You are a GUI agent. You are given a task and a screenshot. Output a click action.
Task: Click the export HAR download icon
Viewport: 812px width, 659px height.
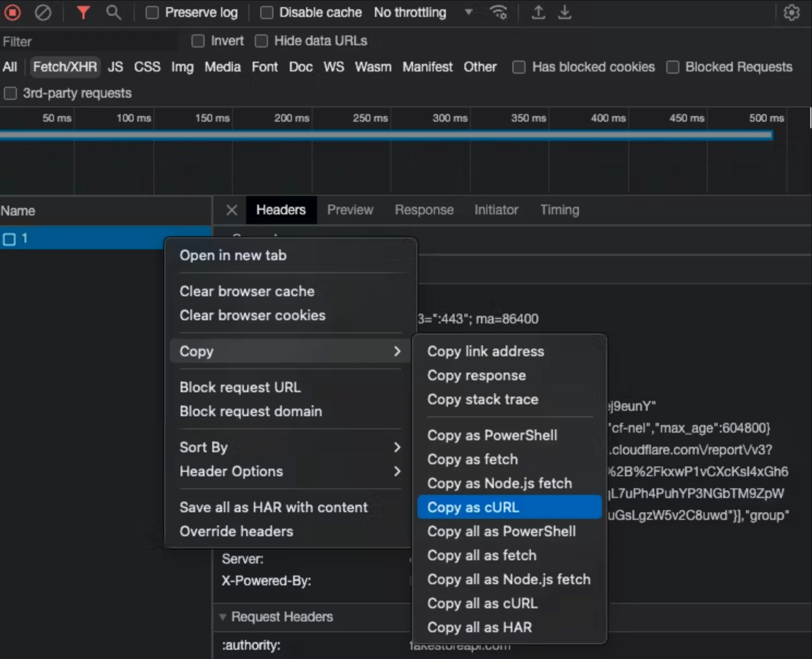565,13
